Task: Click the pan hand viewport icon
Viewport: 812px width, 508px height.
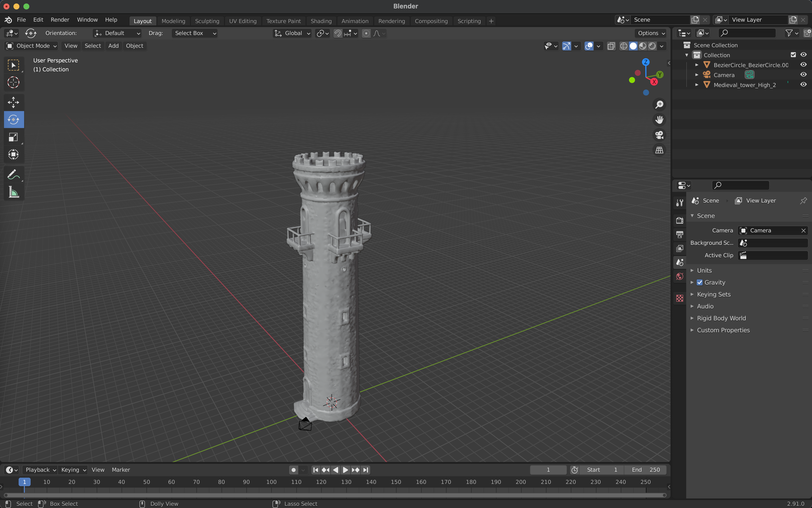Action: click(x=659, y=120)
